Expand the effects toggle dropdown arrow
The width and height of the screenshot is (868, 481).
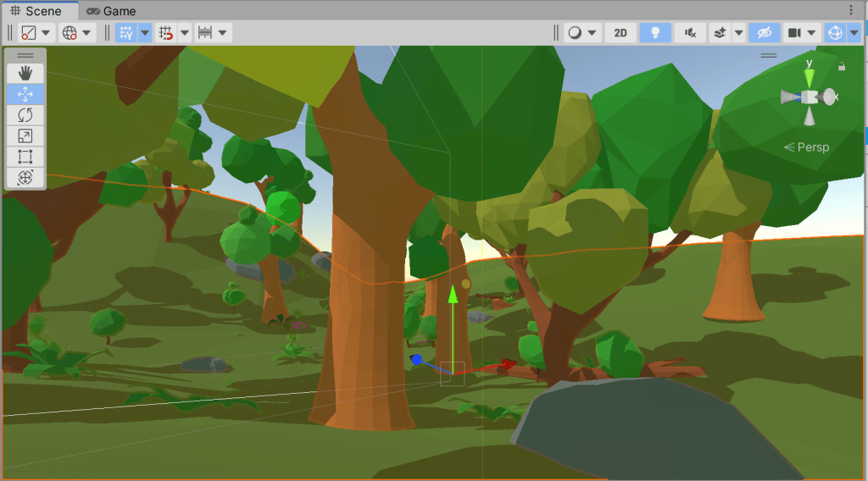(739, 33)
